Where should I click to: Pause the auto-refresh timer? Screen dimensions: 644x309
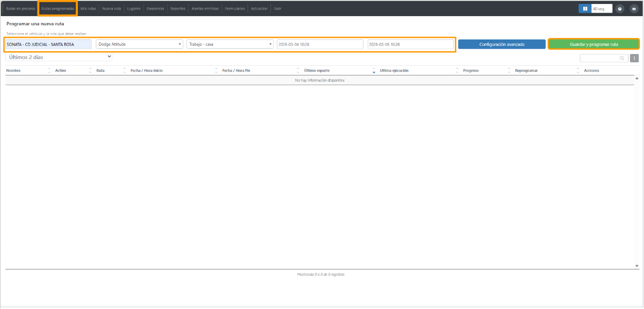tap(585, 9)
